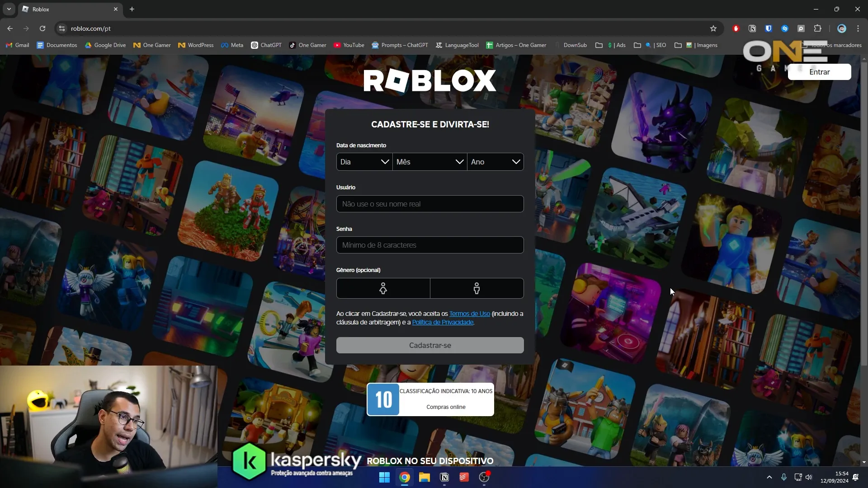Click the female gender icon option
Screen dimensions: 868x488
click(383, 288)
